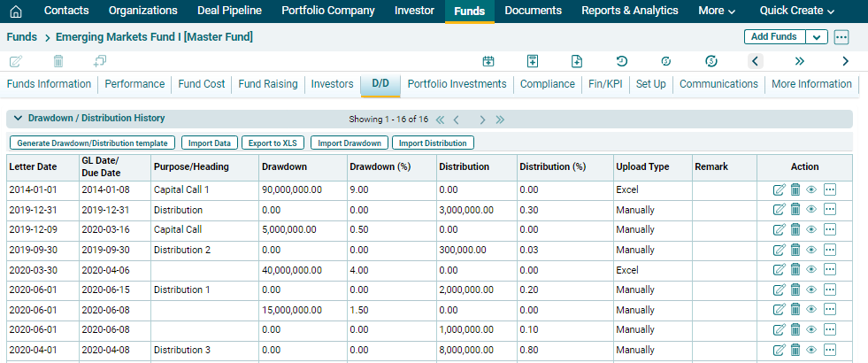View the Capital Call 1 entry eye icon
868x363 pixels.
(x=811, y=189)
